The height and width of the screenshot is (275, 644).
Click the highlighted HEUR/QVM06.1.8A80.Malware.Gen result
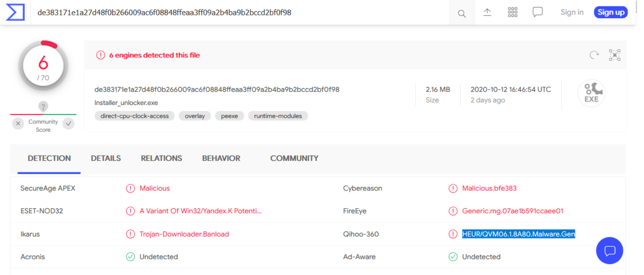pos(519,234)
